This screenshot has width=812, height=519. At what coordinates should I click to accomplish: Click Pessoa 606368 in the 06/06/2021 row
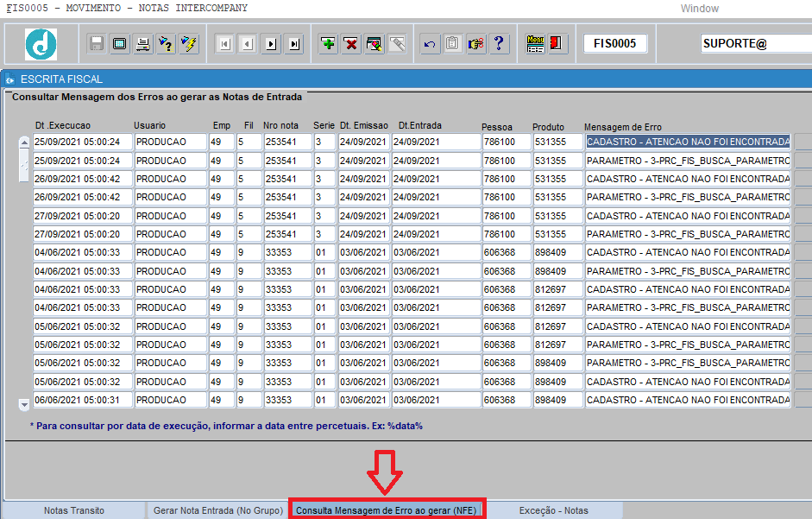pos(507,401)
